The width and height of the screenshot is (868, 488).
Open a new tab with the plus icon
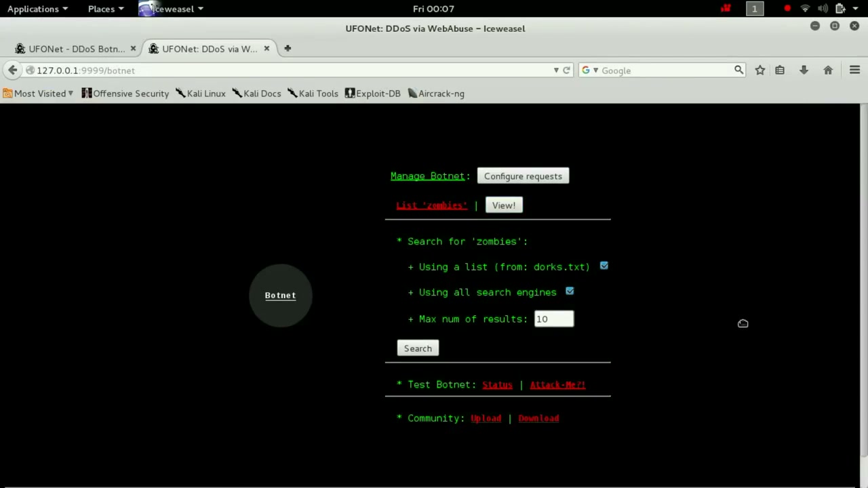[x=288, y=49]
